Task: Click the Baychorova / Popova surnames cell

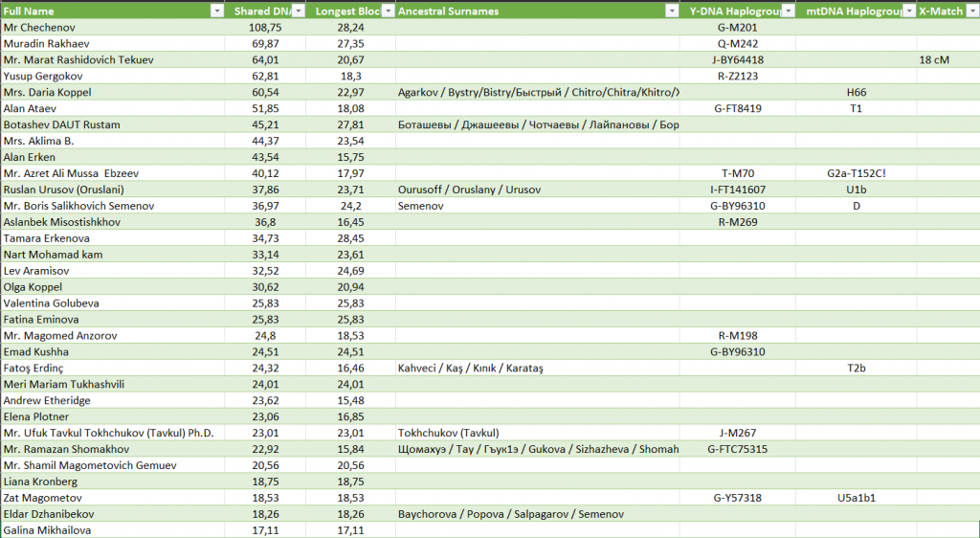Action: pyautogui.click(x=510, y=514)
